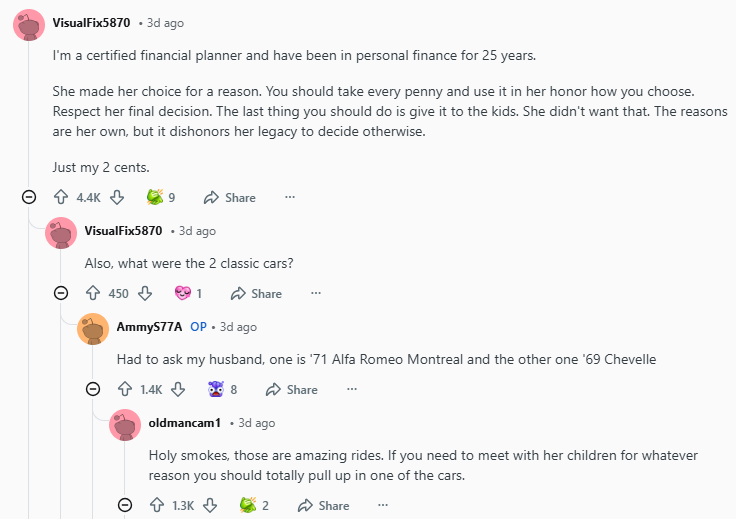Share the top financial planner comment
736x519 pixels.
230,197
